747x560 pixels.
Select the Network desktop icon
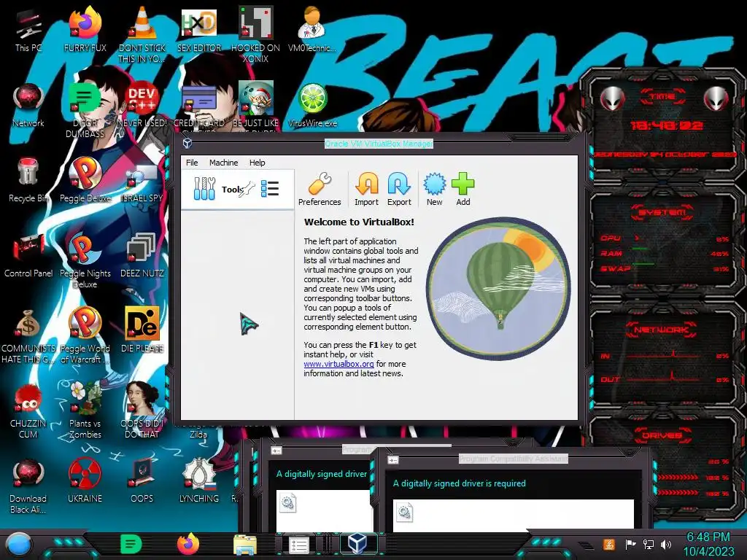(28, 105)
